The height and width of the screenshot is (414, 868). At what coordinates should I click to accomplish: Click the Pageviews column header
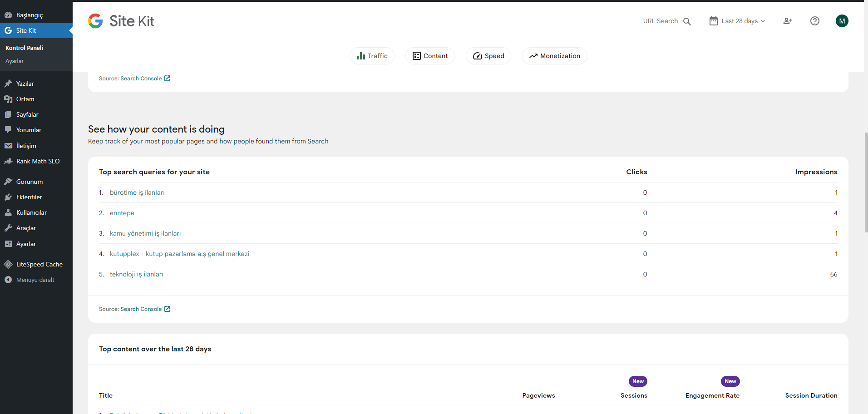(539, 395)
